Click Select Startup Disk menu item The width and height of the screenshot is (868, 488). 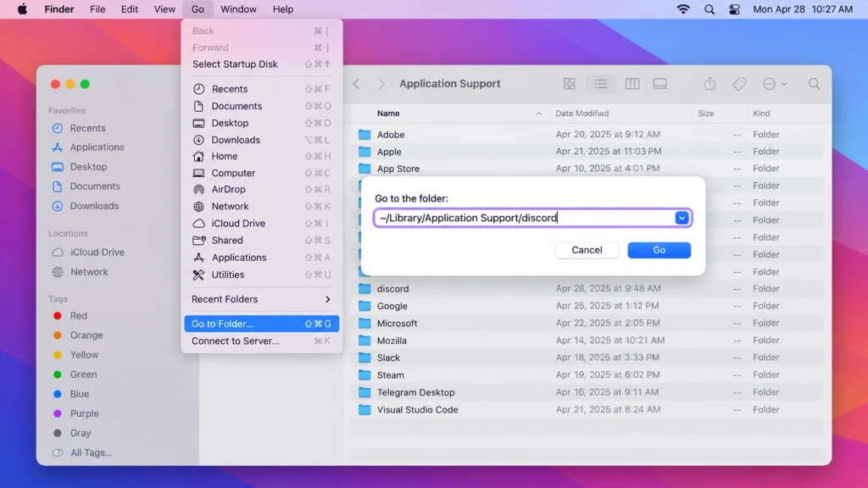pos(261,64)
